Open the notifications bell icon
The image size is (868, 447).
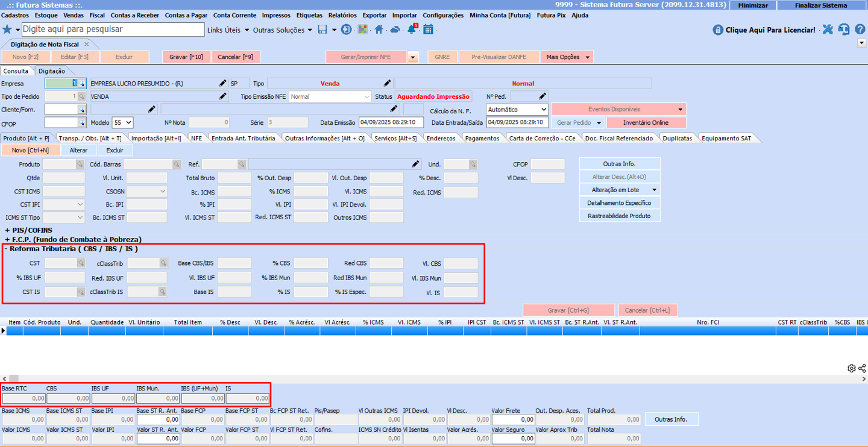412,30
